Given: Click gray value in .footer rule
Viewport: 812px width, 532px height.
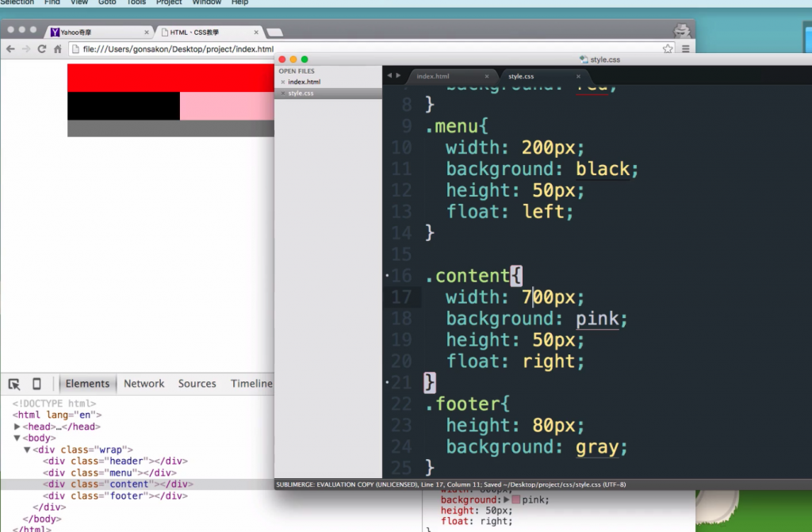Looking at the screenshot, I should click(x=597, y=446).
